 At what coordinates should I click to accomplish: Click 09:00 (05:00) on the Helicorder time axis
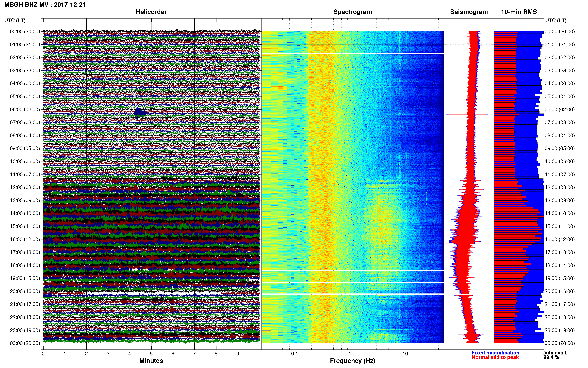[x=25, y=148]
